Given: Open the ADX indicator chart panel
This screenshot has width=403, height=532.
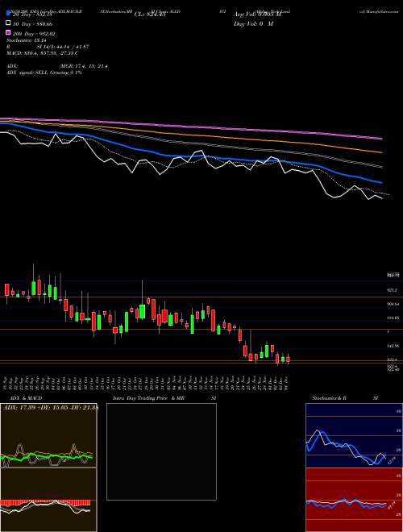Looking at the screenshot, I should click(x=48, y=435).
